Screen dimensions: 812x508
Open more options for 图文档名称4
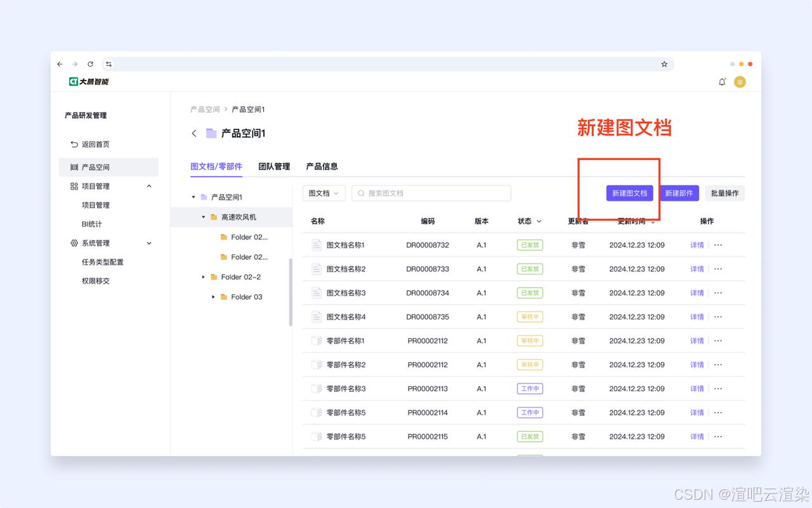[x=718, y=317]
